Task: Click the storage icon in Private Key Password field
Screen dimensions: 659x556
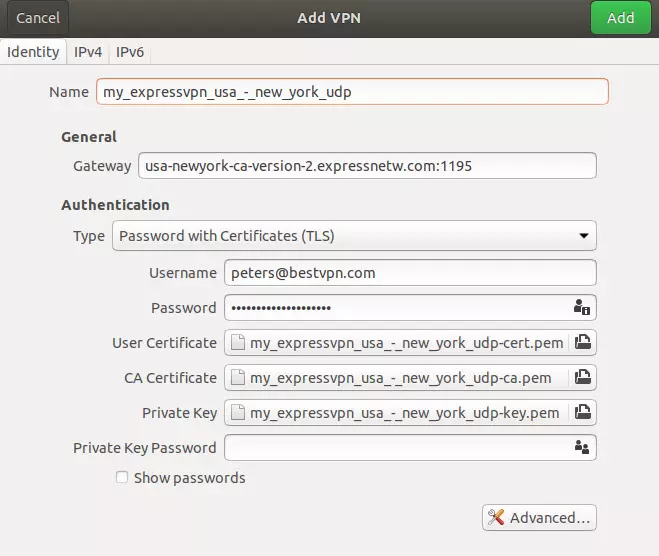Action: click(x=582, y=447)
